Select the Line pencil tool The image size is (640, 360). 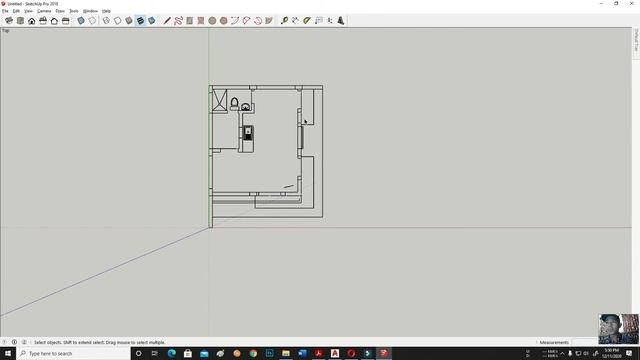tap(167, 20)
